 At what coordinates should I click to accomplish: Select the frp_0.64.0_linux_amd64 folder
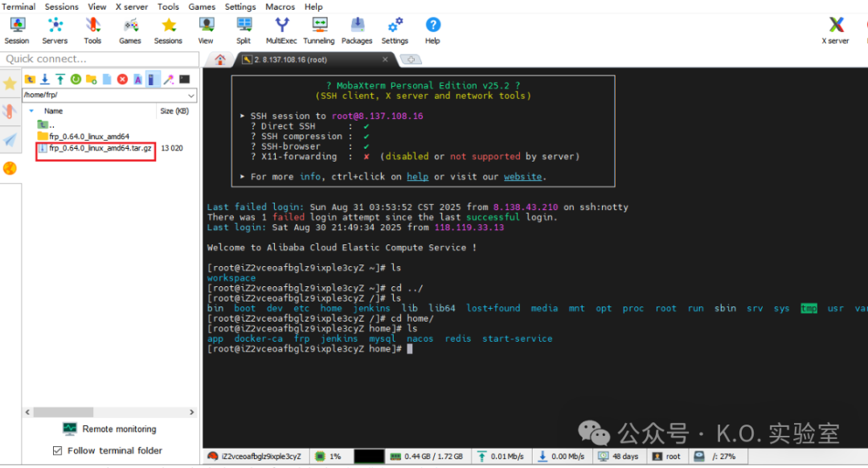click(x=84, y=136)
